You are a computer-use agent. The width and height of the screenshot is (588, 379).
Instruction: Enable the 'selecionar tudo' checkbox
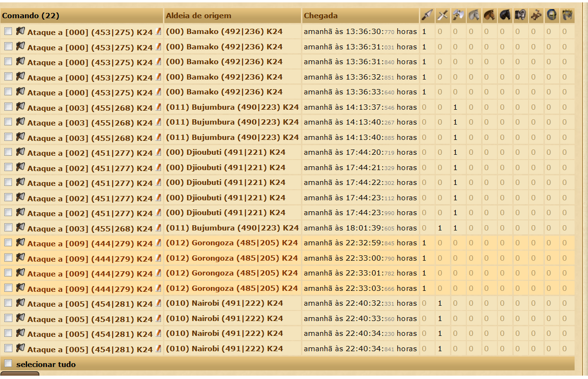click(8, 363)
